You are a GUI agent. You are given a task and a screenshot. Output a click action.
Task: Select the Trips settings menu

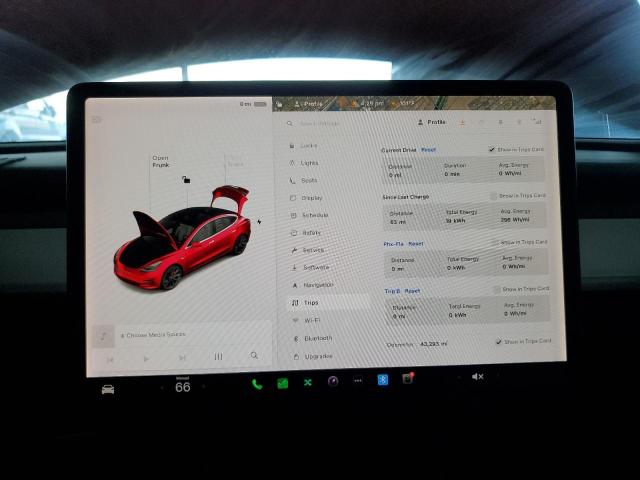(330, 302)
